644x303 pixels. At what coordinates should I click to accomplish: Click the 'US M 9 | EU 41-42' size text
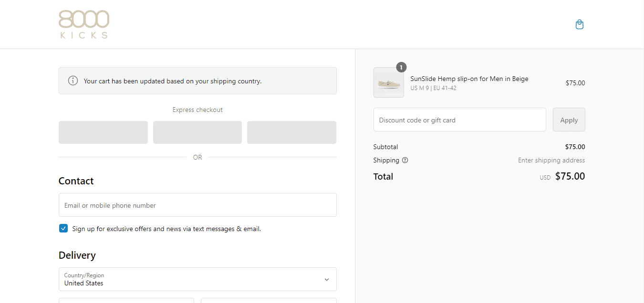coord(433,88)
